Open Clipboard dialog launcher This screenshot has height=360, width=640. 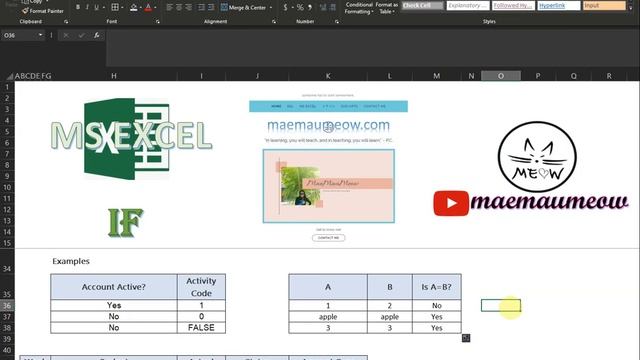66,22
